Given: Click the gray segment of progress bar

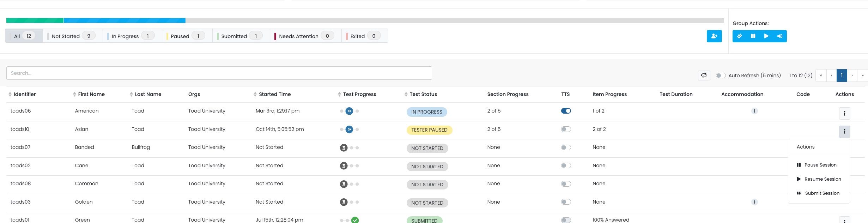Looking at the screenshot, I should pos(455,20).
